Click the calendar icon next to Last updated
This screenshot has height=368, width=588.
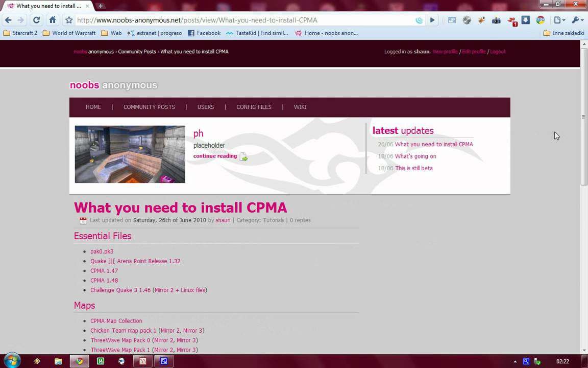coord(83,220)
